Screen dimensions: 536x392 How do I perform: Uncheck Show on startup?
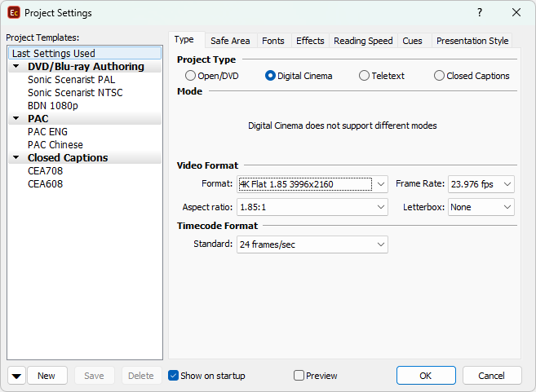(174, 376)
